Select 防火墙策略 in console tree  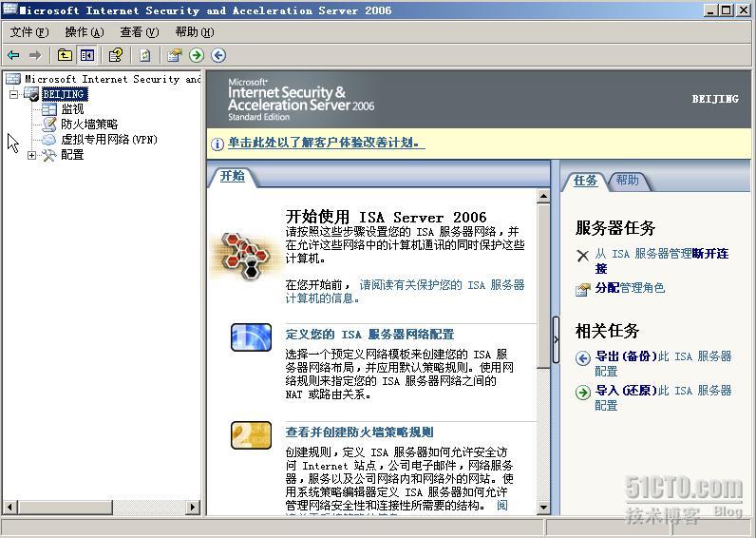[89, 125]
